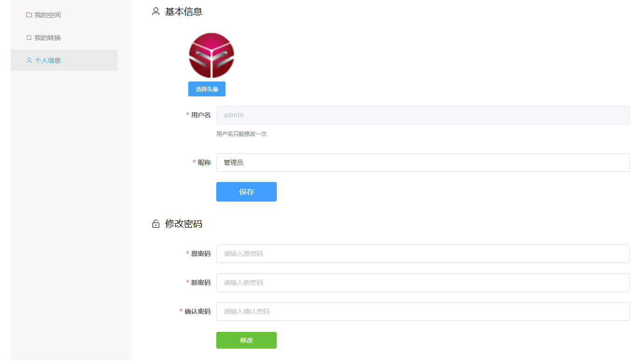Click the circular avatar image
Viewport: 644px width, 364px height.
[212, 55]
